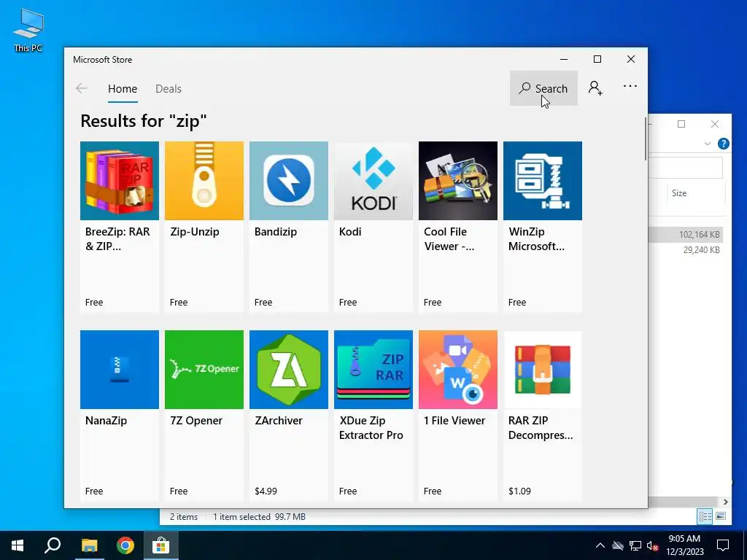Switch to the Deals tab
The width and height of the screenshot is (747, 560).
(169, 88)
